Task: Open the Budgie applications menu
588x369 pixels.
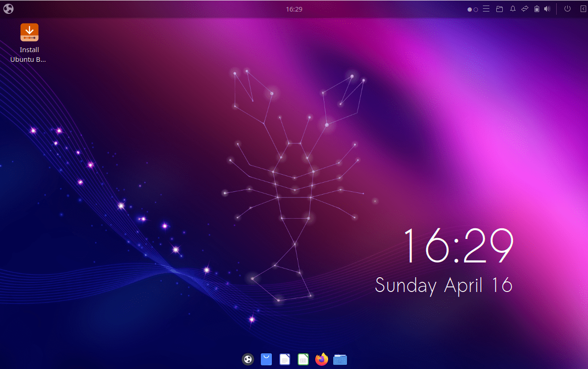Action: [x=8, y=8]
